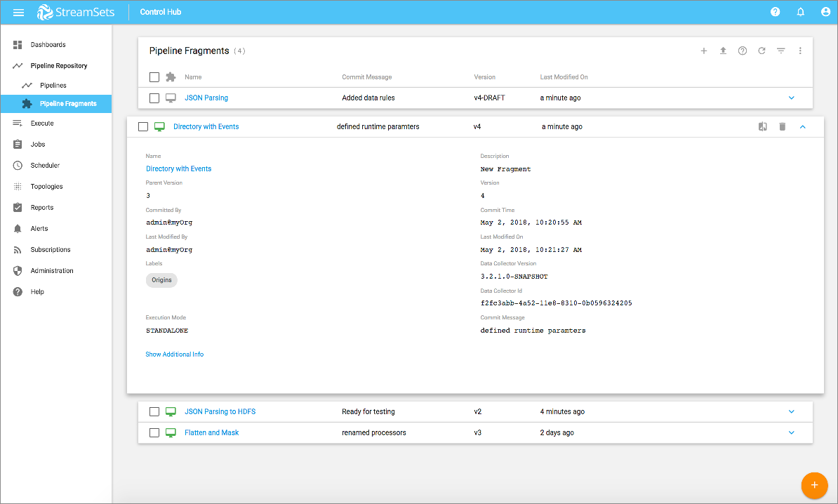Expand the JSON Parsing row details
The width and height of the screenshot is (838, 504).
click(x=791, y=98)
